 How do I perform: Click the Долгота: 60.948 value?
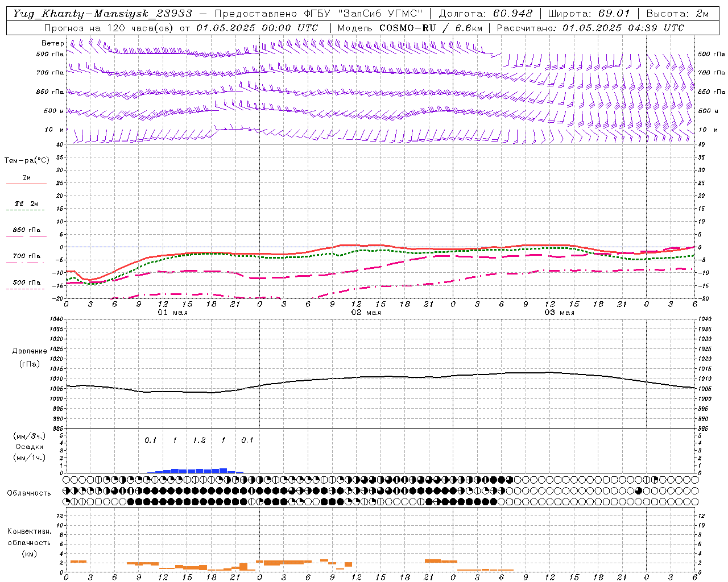[x=486, y=14]
